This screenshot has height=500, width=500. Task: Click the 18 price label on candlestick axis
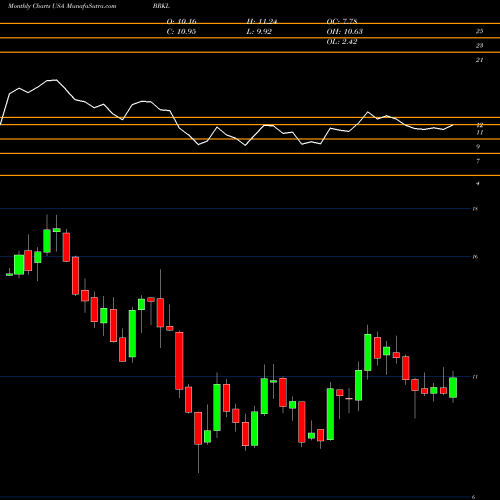coord(475,209)
